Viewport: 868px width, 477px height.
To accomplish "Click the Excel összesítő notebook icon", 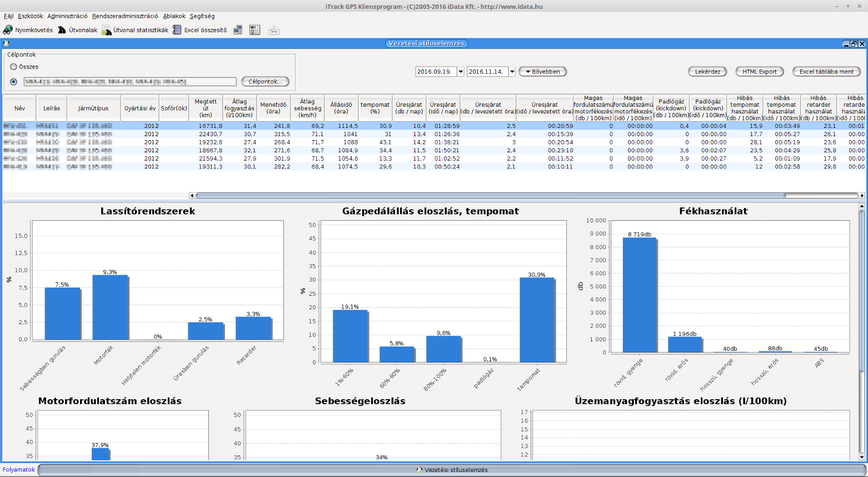I will point(177,30).
